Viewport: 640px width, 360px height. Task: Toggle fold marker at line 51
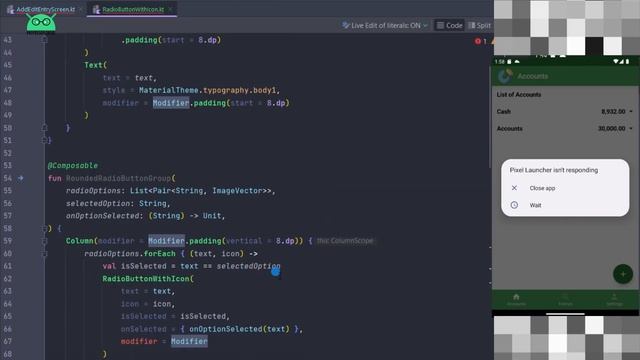(x=44, y=140)
